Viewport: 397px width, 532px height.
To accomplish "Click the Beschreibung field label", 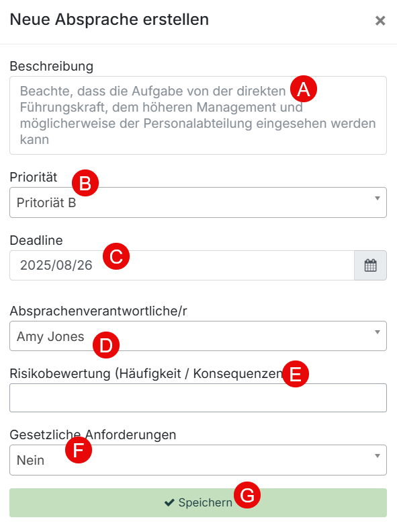I will 52,66.
